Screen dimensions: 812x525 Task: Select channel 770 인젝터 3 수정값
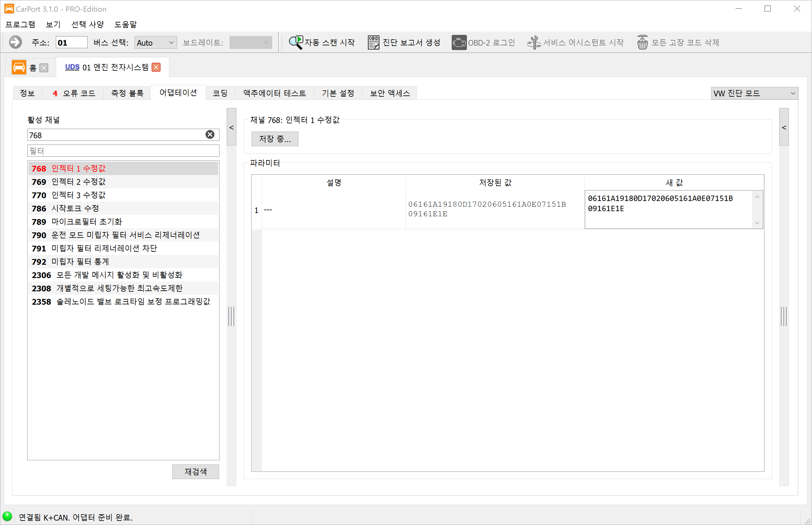click(123, 195)
